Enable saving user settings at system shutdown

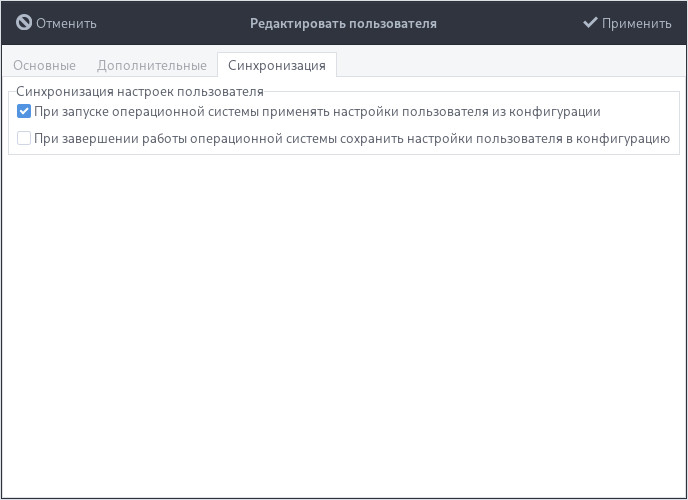[24, 139]
